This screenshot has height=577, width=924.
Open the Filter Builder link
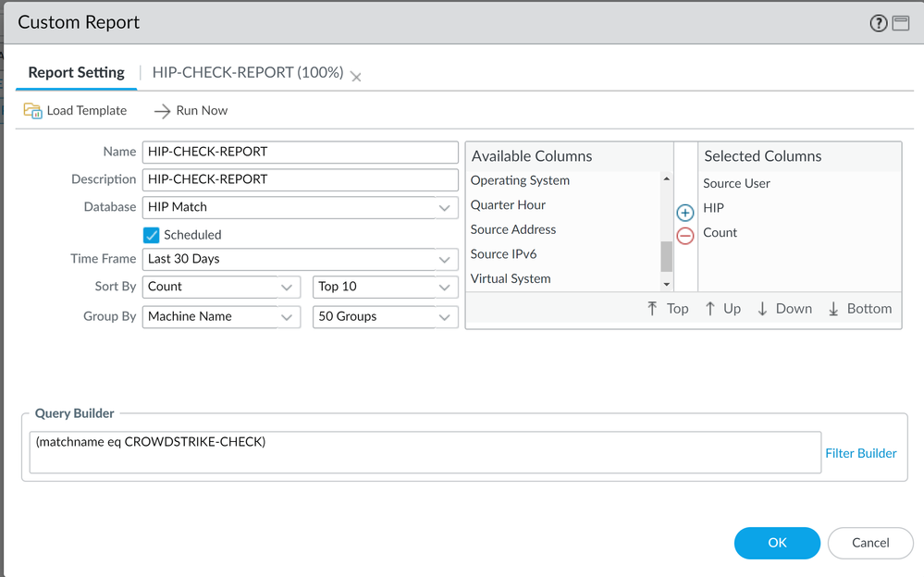tap(860, 453)
